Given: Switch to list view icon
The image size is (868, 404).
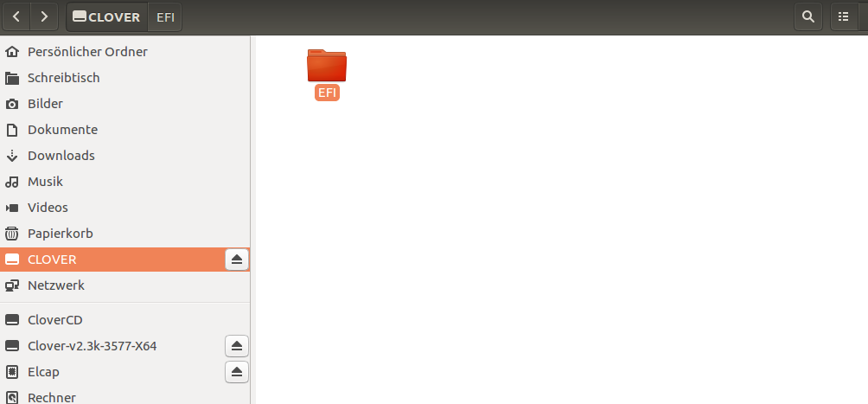Looking at the screenshot, I should tap(844, 16).
